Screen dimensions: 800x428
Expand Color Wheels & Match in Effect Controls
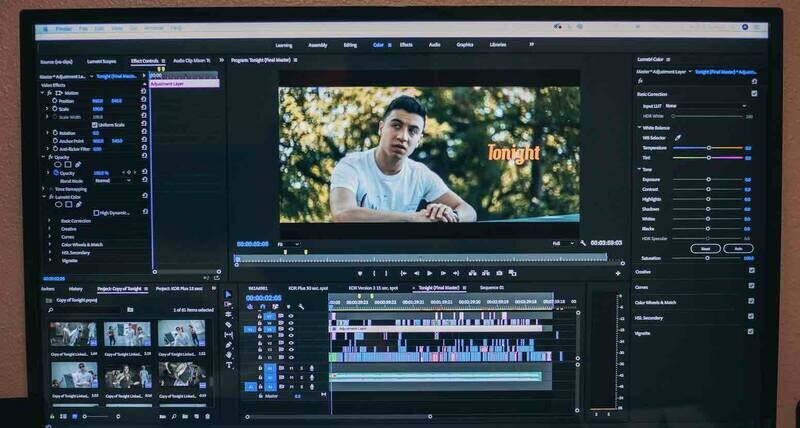(x=49, y=244)
